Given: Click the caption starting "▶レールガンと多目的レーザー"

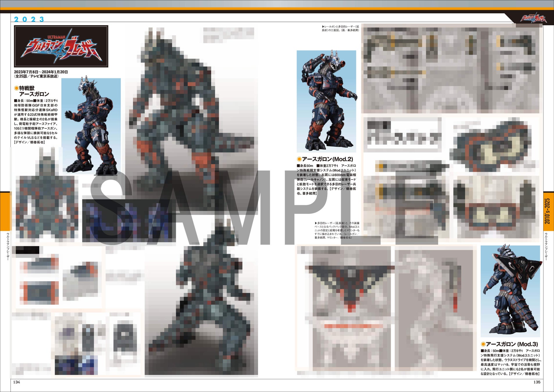Looking at the screenshot, I should (340, 28).
